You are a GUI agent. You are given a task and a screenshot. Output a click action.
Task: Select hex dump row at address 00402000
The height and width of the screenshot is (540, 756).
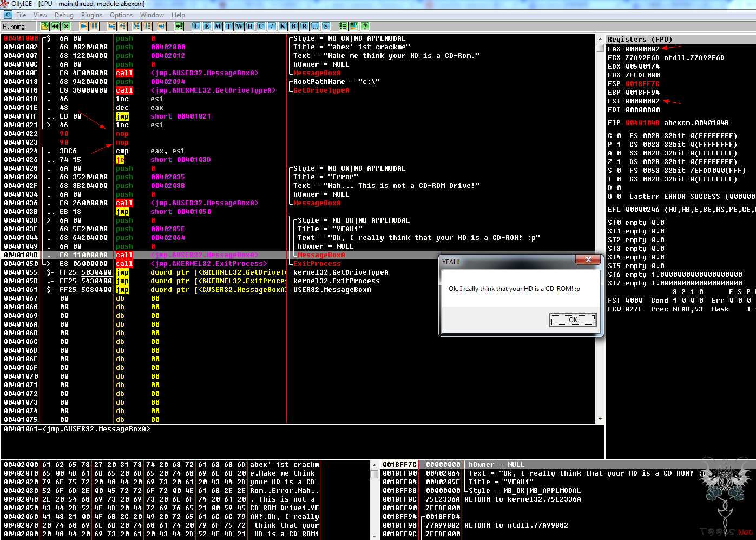161,465
